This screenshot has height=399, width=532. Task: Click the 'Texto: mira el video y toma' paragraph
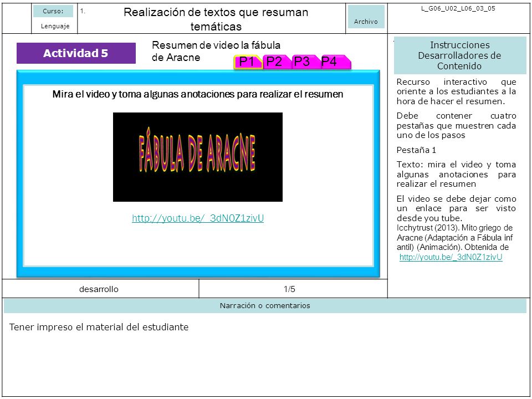click(x=456, y=175)
